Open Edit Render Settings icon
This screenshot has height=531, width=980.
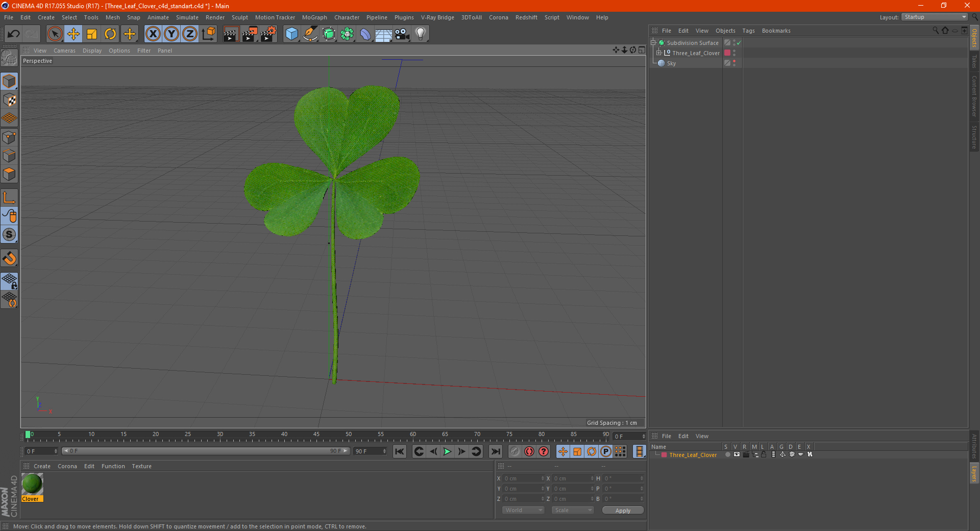point(268,34)
